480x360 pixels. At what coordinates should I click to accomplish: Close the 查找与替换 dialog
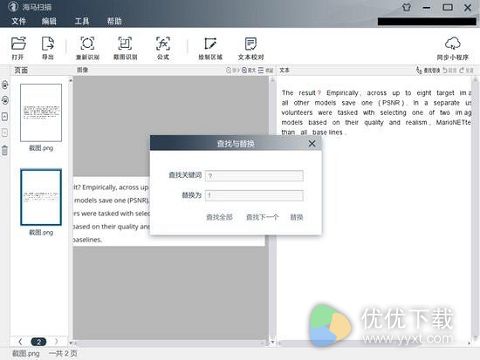click(312, 144)
